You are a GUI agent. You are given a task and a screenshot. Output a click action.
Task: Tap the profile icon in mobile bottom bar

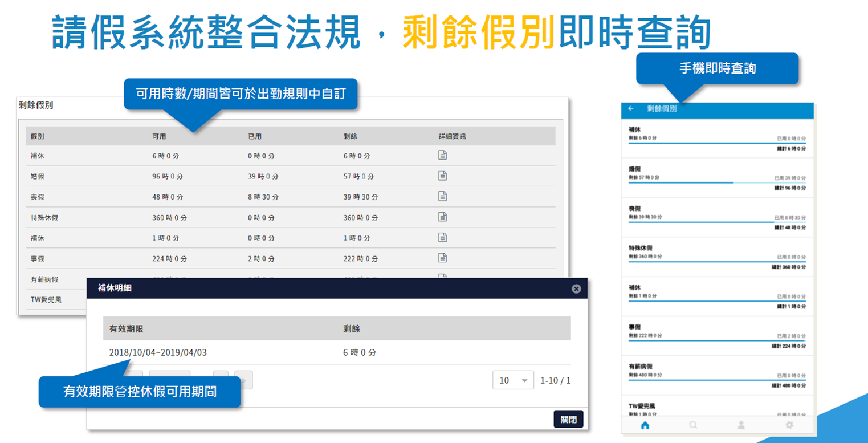741,425
